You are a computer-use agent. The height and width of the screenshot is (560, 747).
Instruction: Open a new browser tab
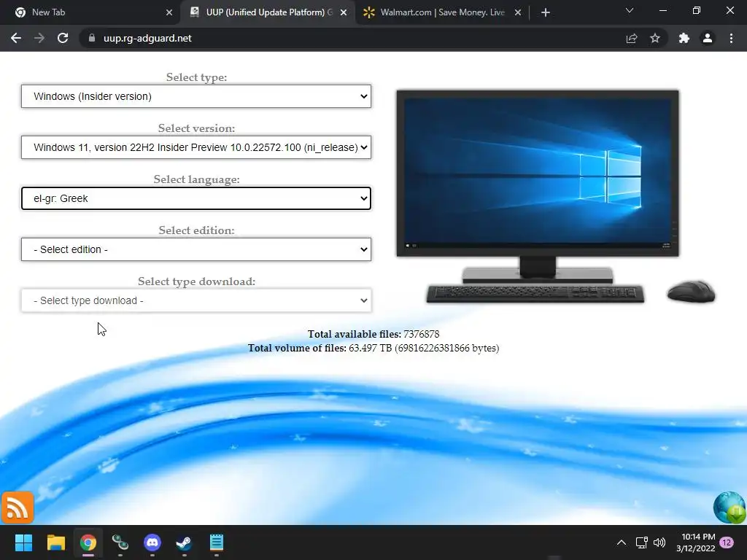tap(546, 12)
